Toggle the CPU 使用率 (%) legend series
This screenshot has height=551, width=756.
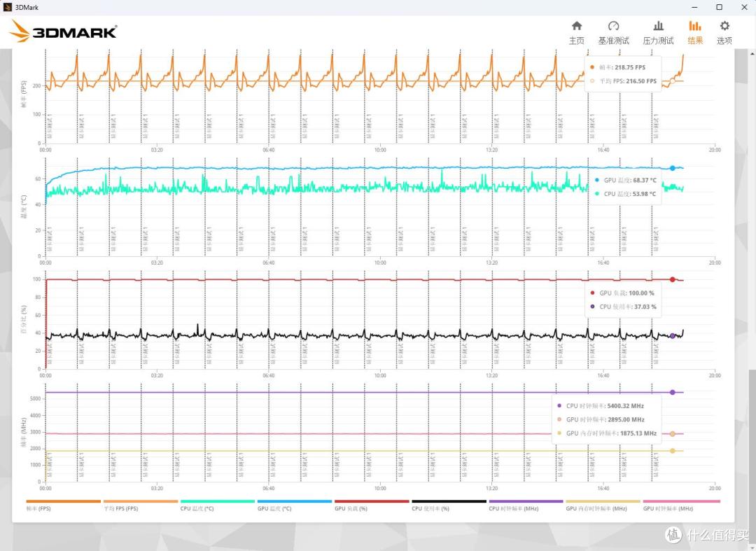point(449,505)
